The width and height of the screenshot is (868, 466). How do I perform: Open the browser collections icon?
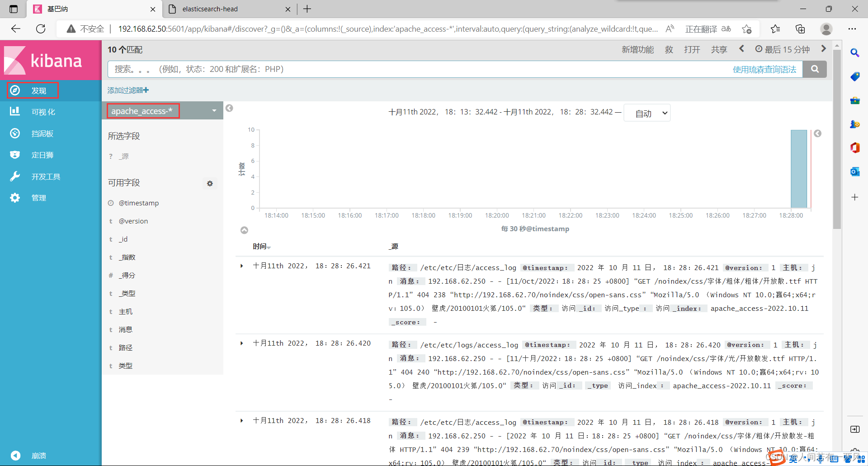click(800, 29)
